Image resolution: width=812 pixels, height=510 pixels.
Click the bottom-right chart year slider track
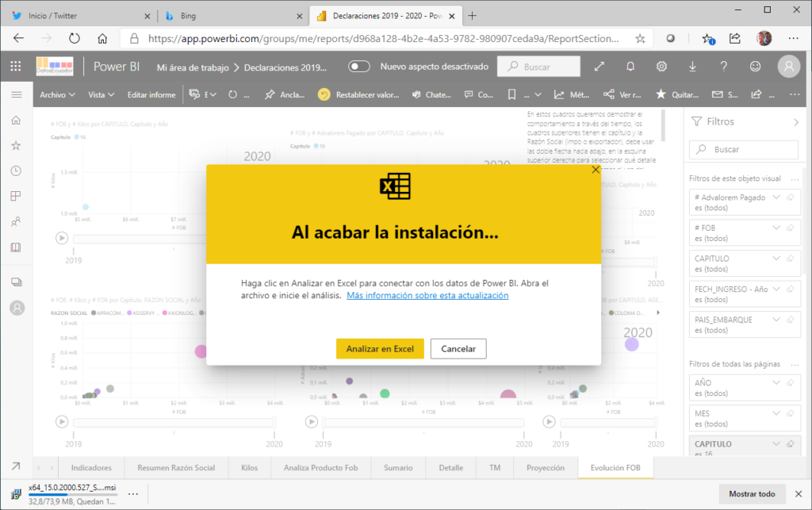coord(608,423)
